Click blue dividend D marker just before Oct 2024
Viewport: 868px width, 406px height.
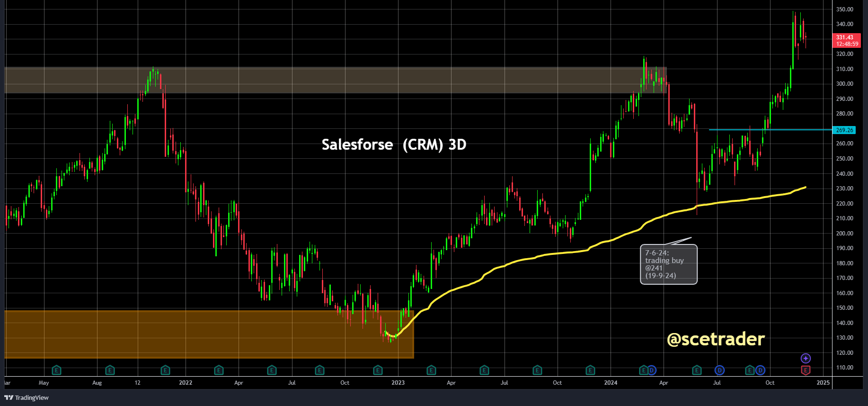(760, 370)
